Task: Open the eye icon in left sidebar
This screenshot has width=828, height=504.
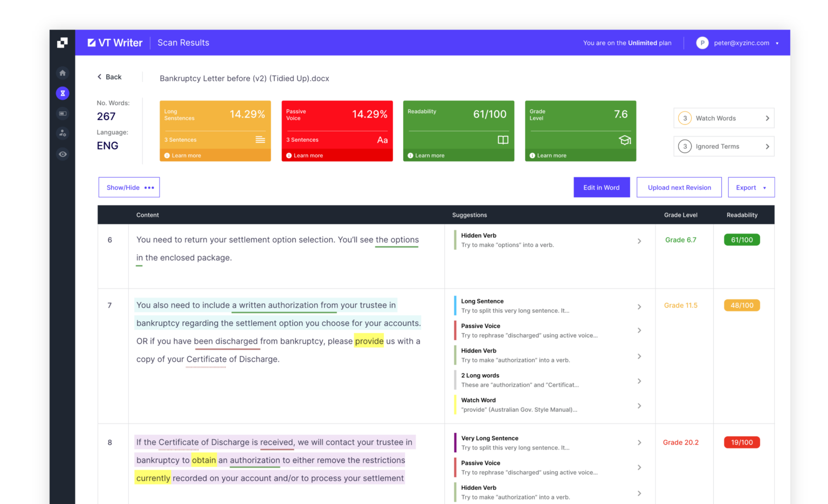Action: (63, 154)
